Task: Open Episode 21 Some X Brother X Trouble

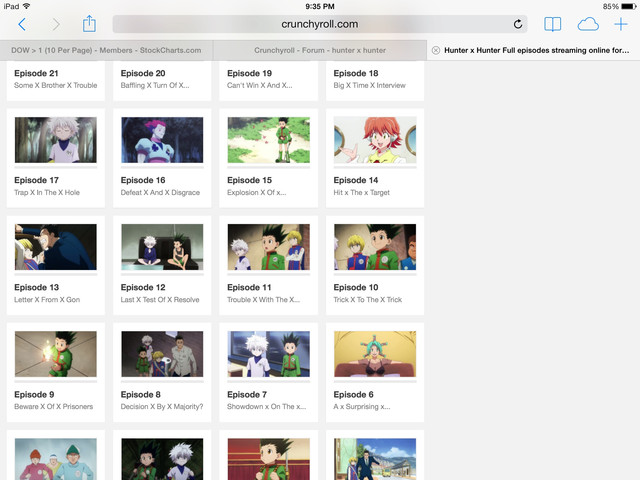Action: click(56, 79)
